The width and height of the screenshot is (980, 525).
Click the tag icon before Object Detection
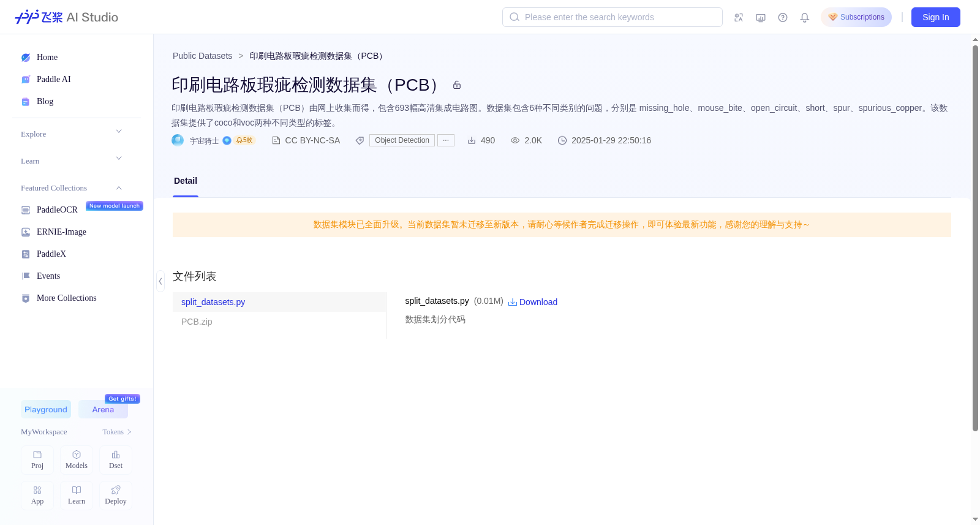(360, 140)
